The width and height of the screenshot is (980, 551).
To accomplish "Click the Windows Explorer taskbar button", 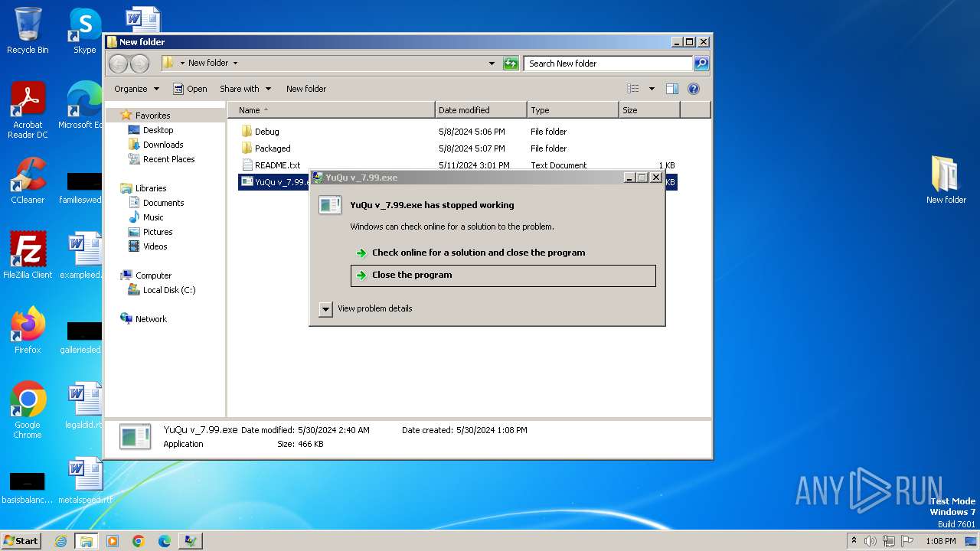I will click(x=87, y=541).
